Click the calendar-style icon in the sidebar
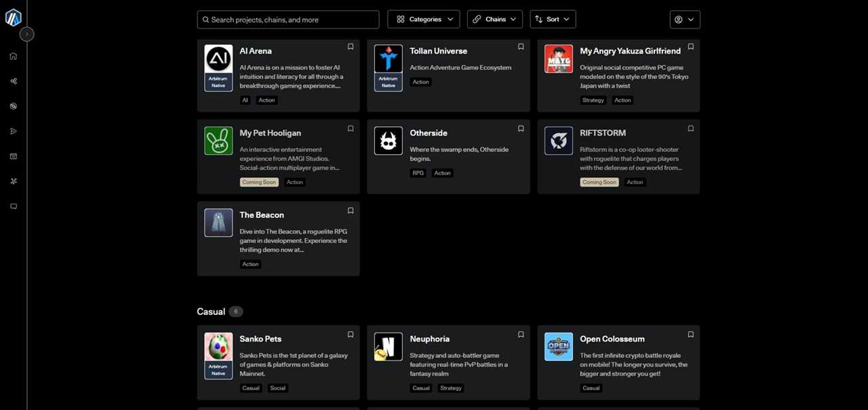868x410 pixels. (x=13, y=156)
